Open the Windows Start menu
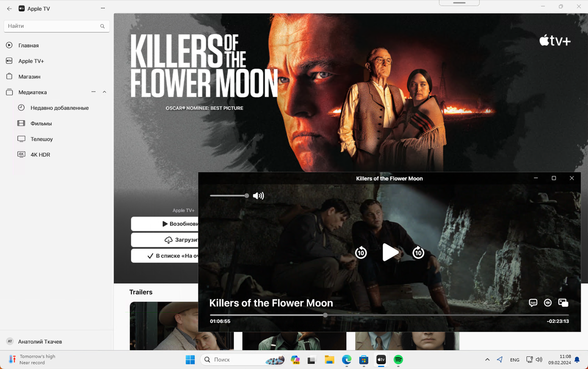The height and width of the screenshot is (369, 588). [x=190, y=360]
